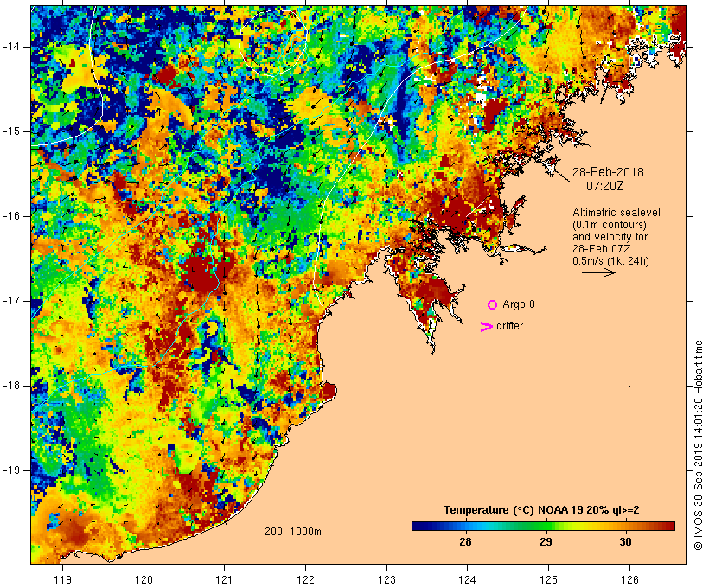Click latitude axis label '-14'
The image size is (709, 588).
click(10, 47)
